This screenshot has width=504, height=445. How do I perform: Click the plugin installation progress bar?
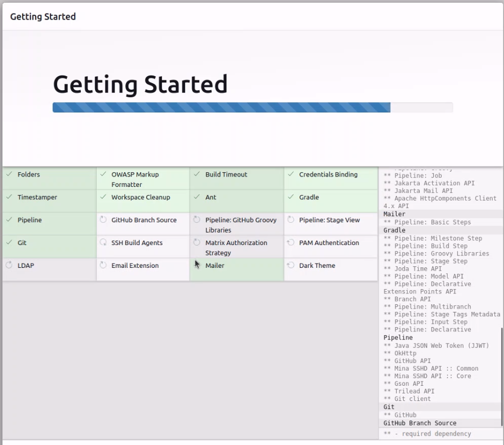[253, 108]
